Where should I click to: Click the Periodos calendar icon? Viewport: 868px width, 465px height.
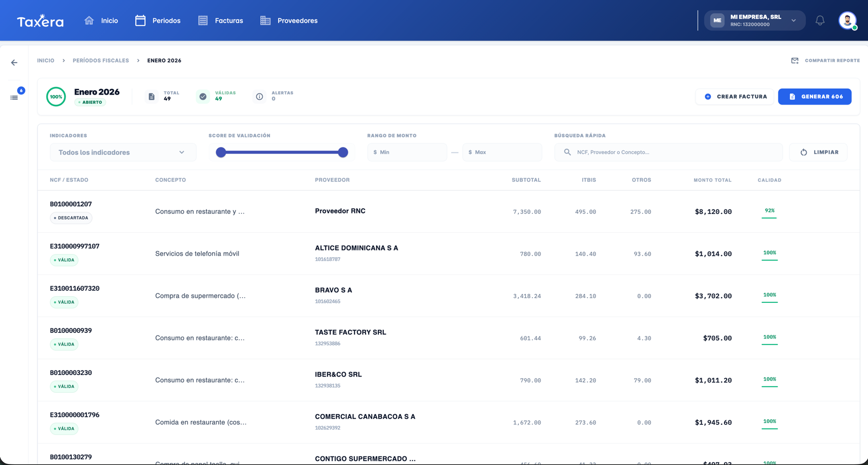click(x=140, y=20)
